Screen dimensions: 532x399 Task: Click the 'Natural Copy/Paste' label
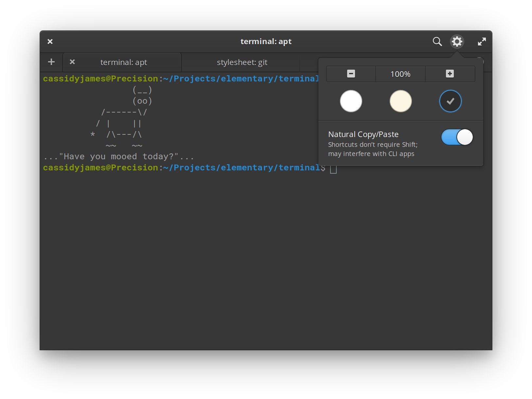pyautogui.click(x=363, y=134)
